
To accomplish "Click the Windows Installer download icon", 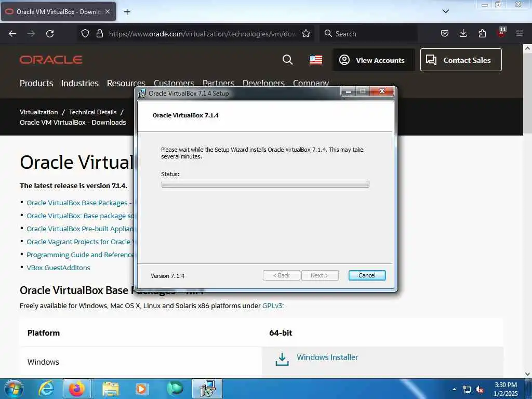I will point(282,359).
